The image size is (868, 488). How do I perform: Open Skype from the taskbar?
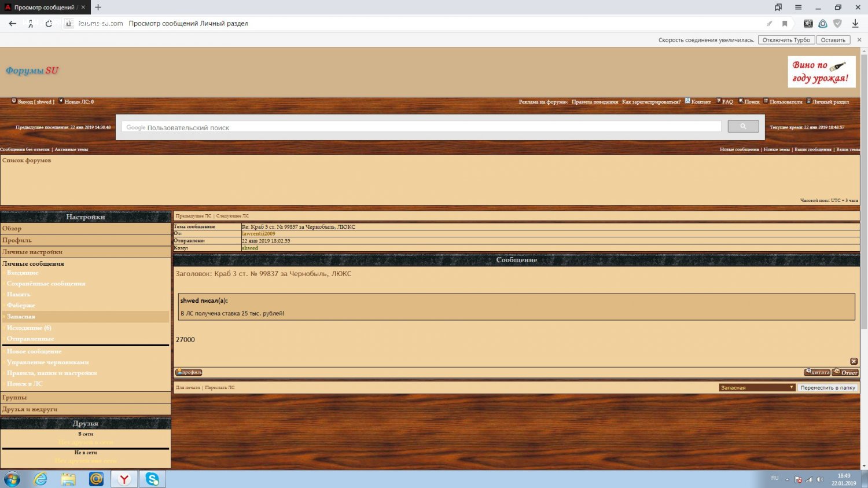point(152,479)
